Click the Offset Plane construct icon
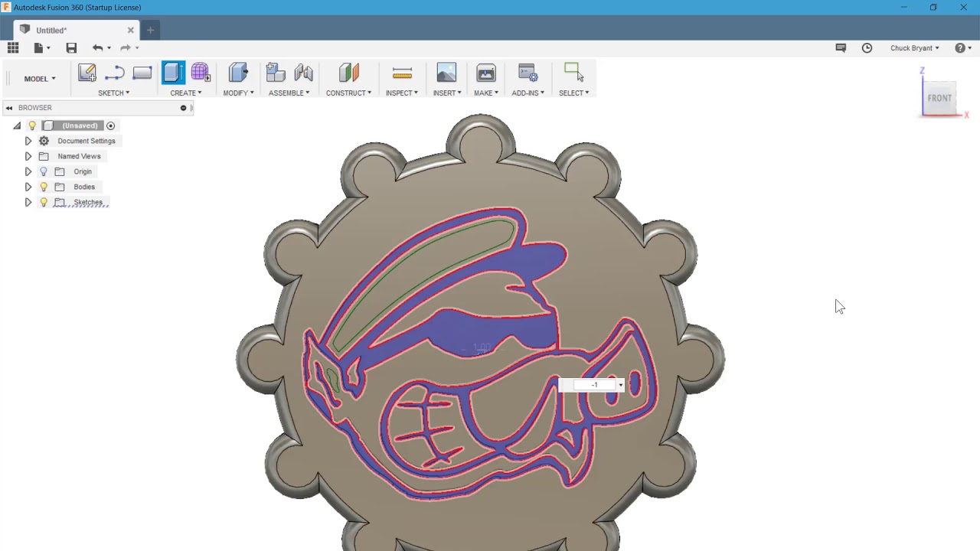This screenshot has height=551, width=980. [348, 73]
